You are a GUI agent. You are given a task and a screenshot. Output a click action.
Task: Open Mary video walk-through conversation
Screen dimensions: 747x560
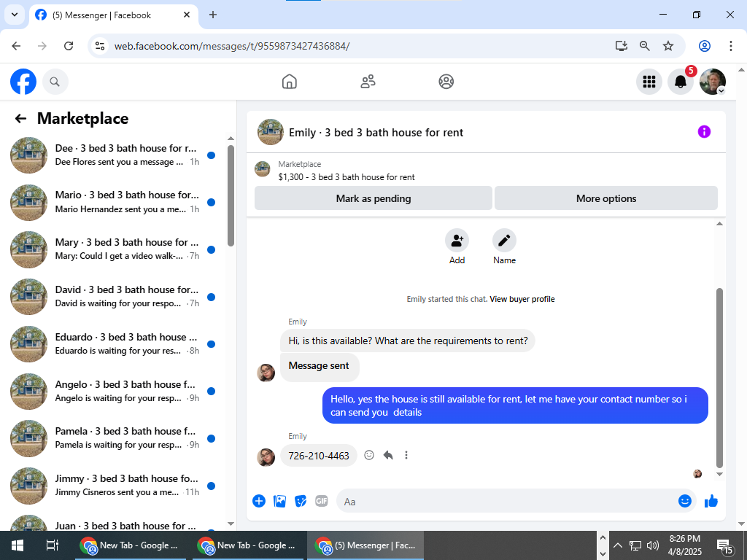click(x=113, y=249)
